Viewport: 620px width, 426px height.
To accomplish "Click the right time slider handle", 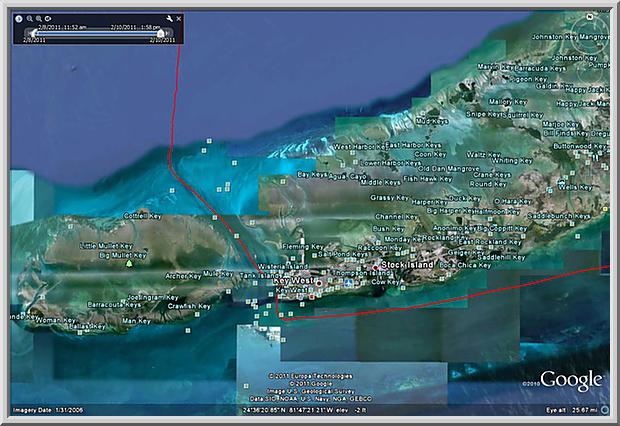I will pos(160,32).
